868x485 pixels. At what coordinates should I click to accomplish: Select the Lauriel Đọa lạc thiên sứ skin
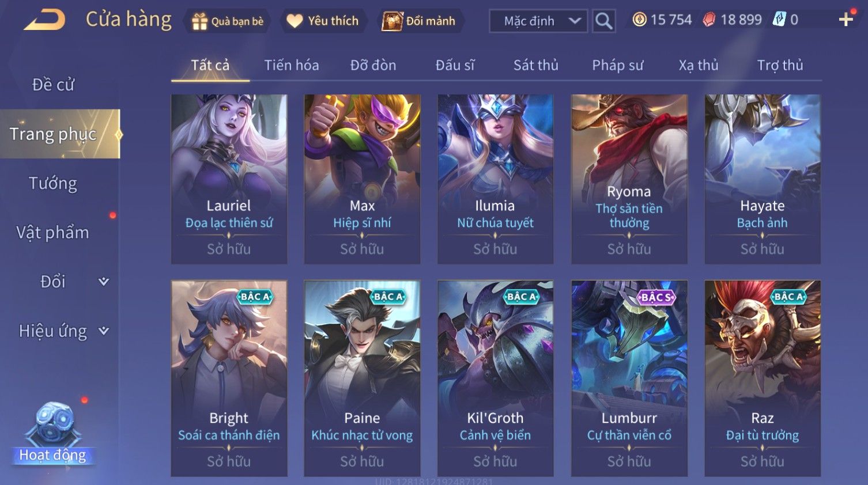(229, 179)
